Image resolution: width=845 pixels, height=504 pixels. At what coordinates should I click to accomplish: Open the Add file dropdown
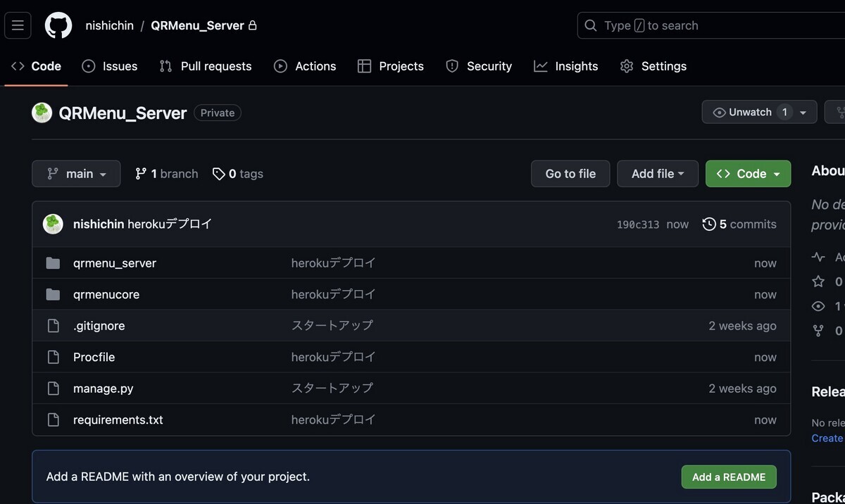pyautogui.click(x=658, y=174)
